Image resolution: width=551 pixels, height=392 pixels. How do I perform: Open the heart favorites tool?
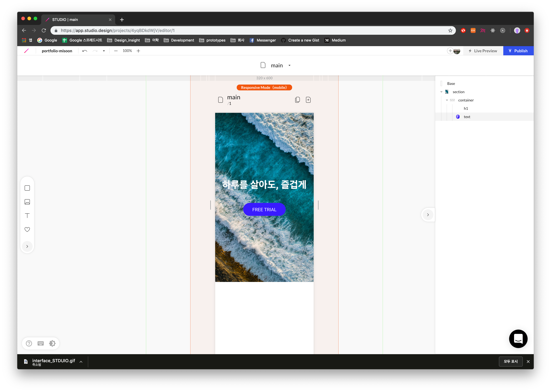tap(27, 229)
